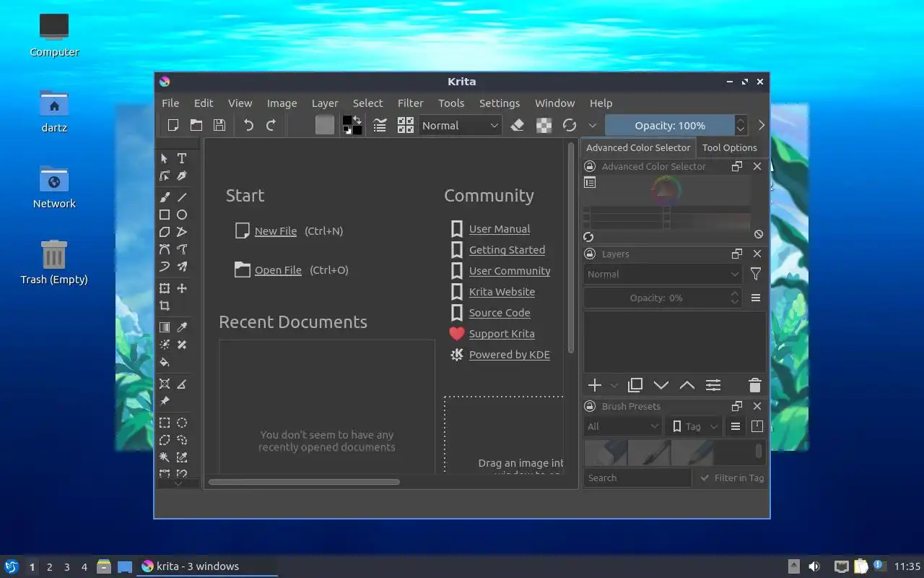Select the Crop tool
This screenshot has height=578, width=924.
[165, 306]
